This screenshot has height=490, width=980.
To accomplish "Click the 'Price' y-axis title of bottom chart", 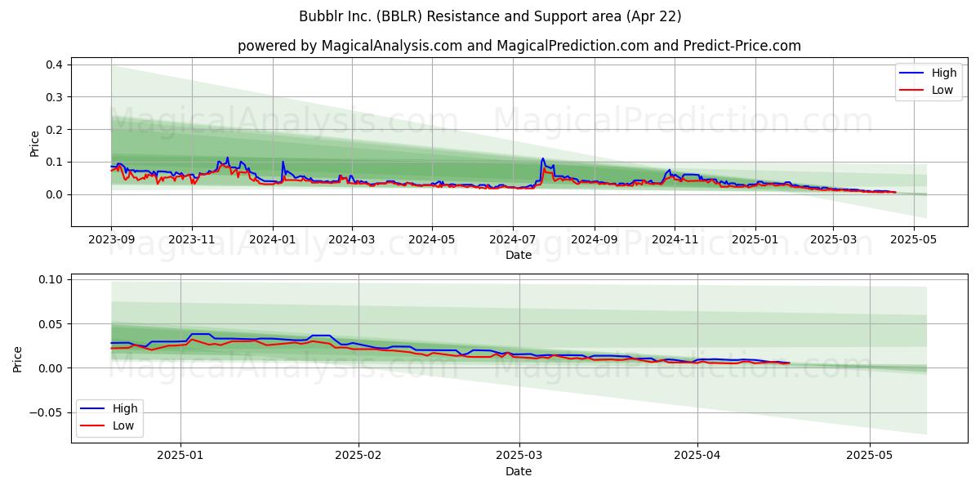I will coord(19,359).
